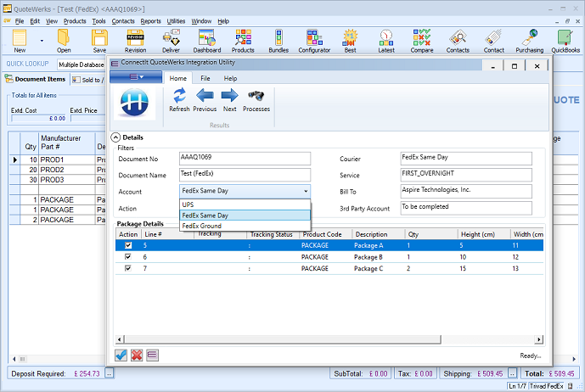The height and width of the screenshot is (392, 585).
Task: Open the Reports menu
Action: 150,20
